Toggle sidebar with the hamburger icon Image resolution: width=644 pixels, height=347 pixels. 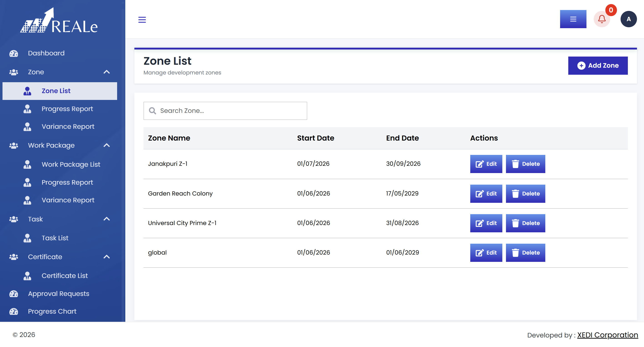(142, 20)
